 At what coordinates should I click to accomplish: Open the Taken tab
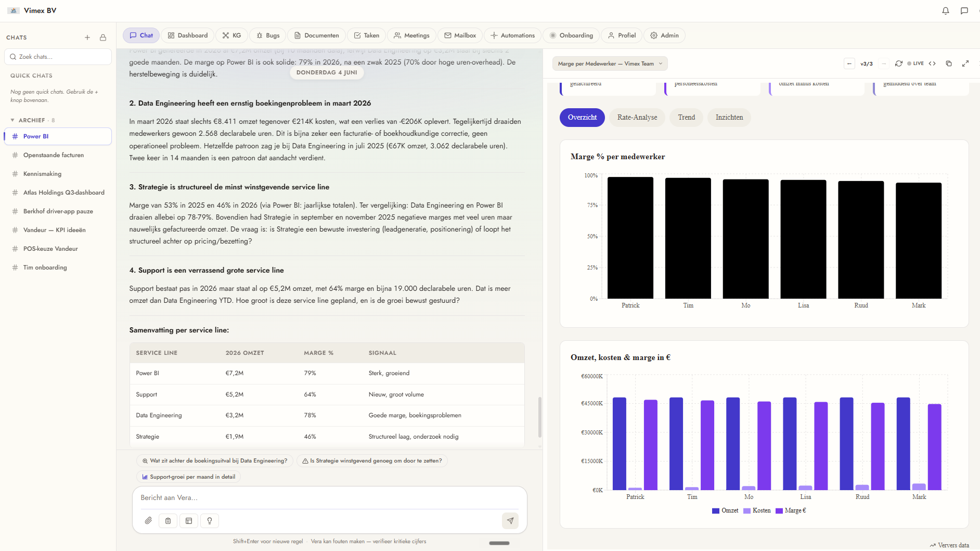(x=367, y=35)
